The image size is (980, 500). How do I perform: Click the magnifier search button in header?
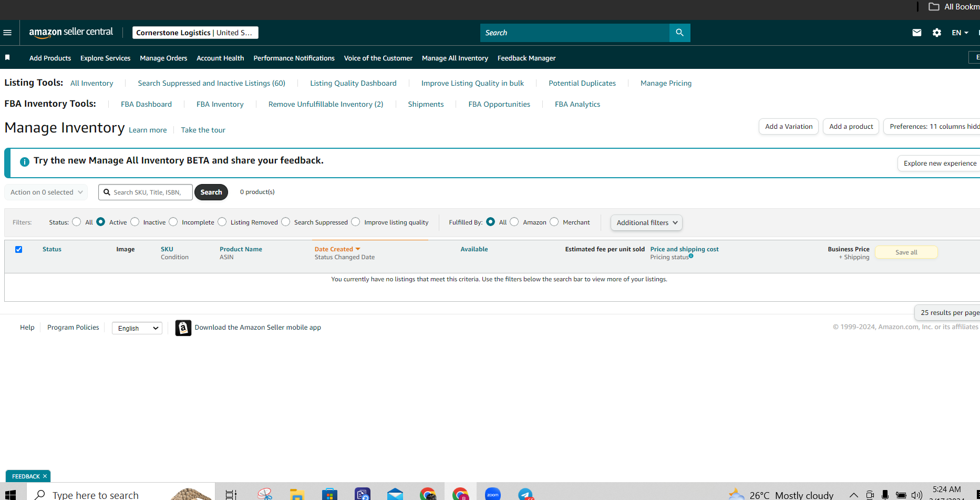[x=680, y=33]
